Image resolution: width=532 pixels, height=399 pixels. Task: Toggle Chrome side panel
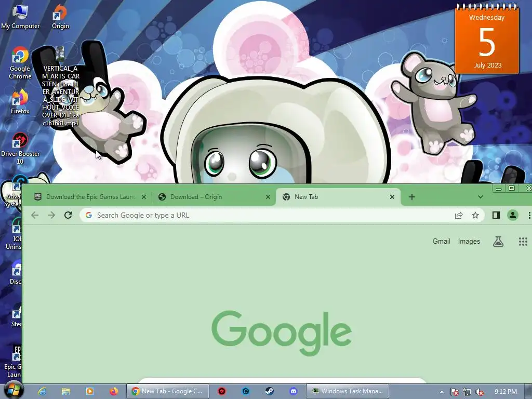(x=496, y=215)
